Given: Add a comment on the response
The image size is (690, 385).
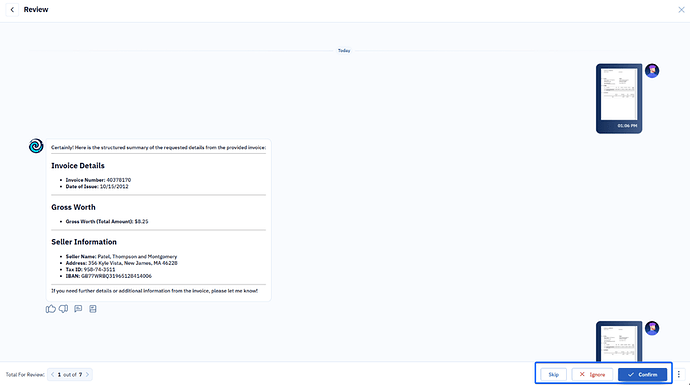Looking at the screenshot, I should click(78, 309).
